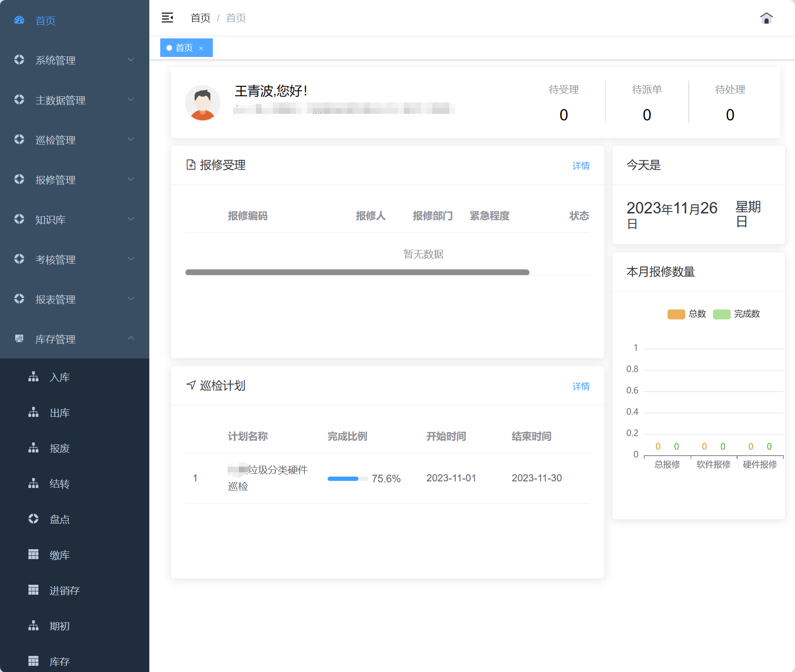
Task: Click the 报修管理 sidebar icon
Action: tap(19, 179)
